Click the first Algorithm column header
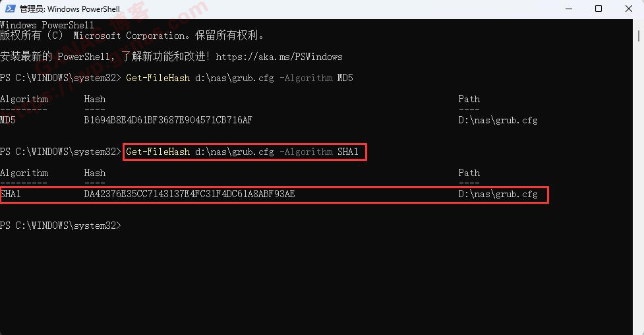 tap(24, 100)
